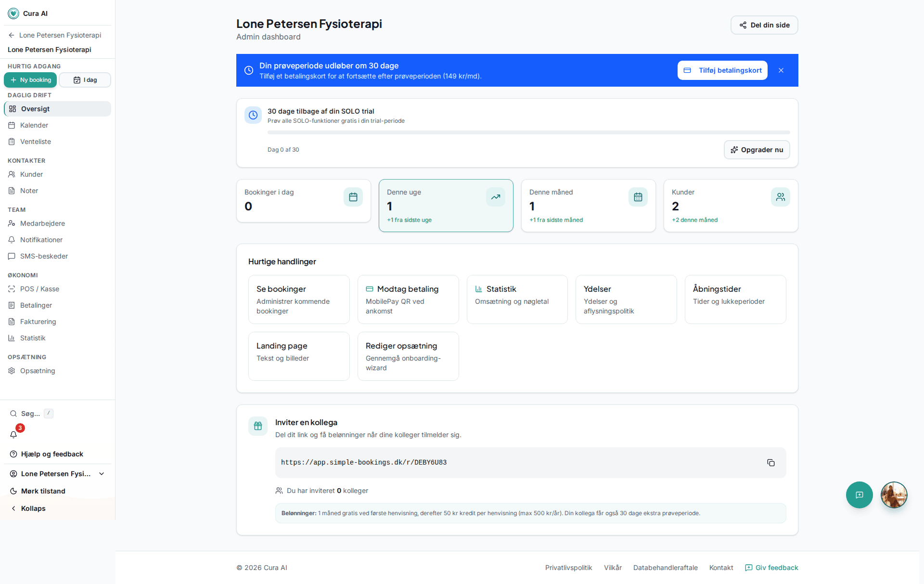This screenshot has height=584, width=924.
Task: Open the green chat feedback bubble
Action: point(860,495)
